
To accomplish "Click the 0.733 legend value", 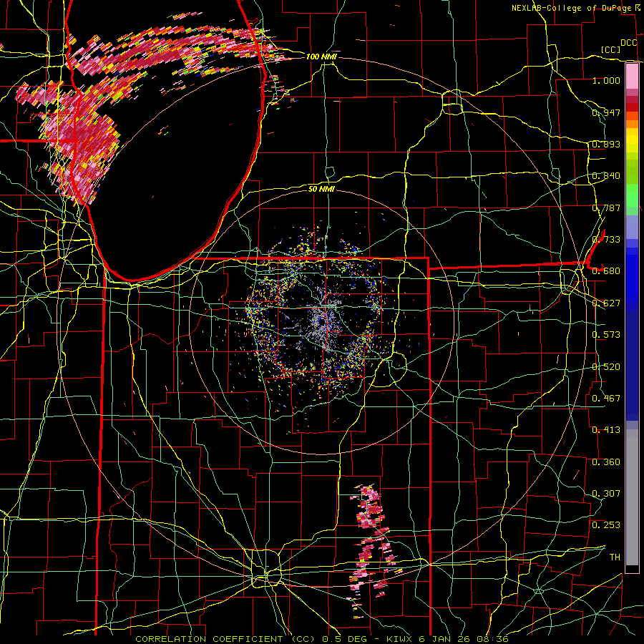I will [x=606, y=240].
